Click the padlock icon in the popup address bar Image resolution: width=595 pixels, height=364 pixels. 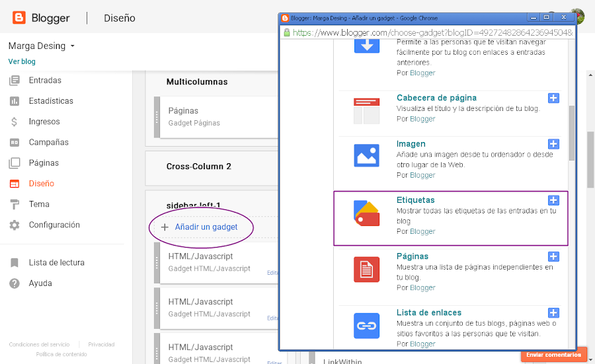287,32
